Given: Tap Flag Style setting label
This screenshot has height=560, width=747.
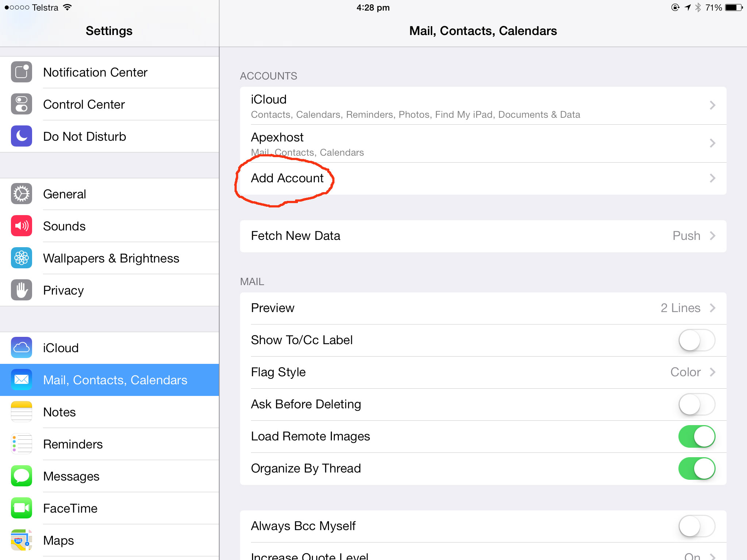Looking at the screenshot, I should point(278,372).
